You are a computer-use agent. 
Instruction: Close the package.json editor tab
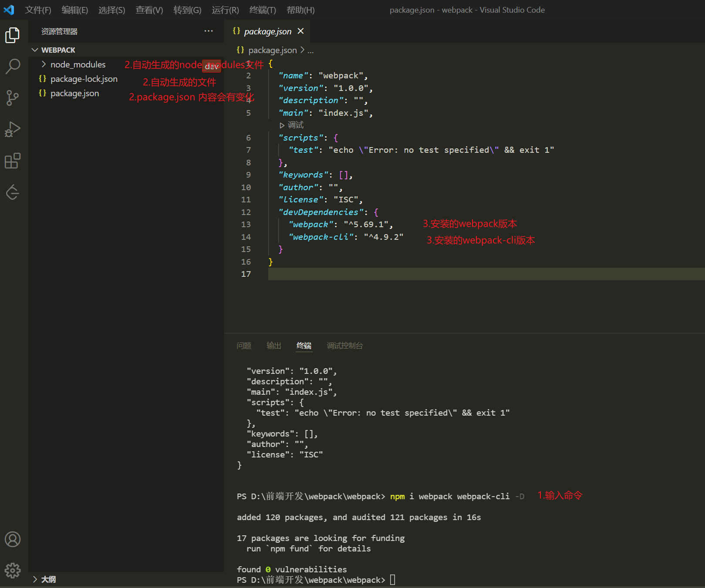click(300, 31)
